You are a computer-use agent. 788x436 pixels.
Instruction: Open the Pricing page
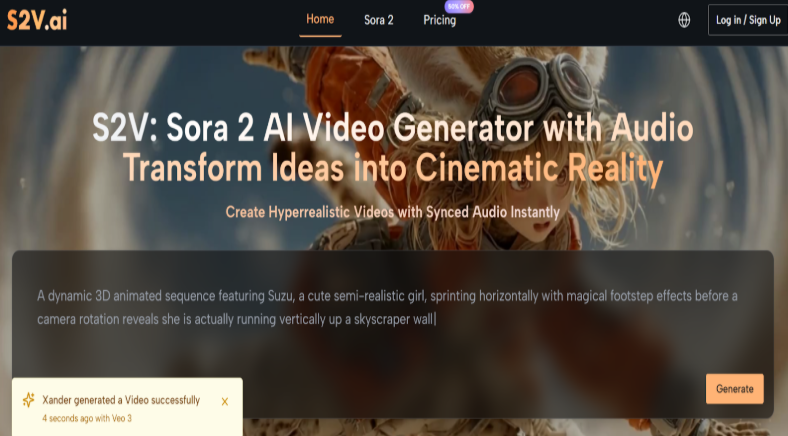point(439,20)
